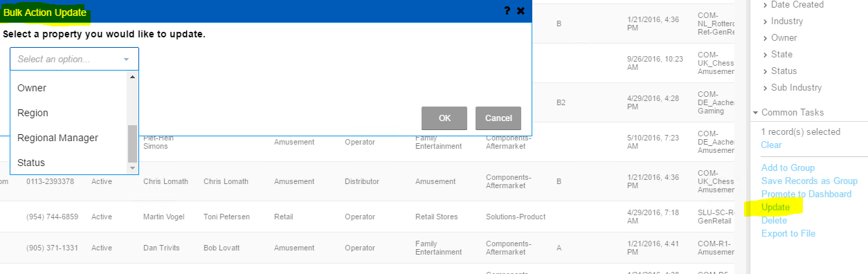Click the Clear selection link
This screenshot has height=274, width=868.
[771, 145]
